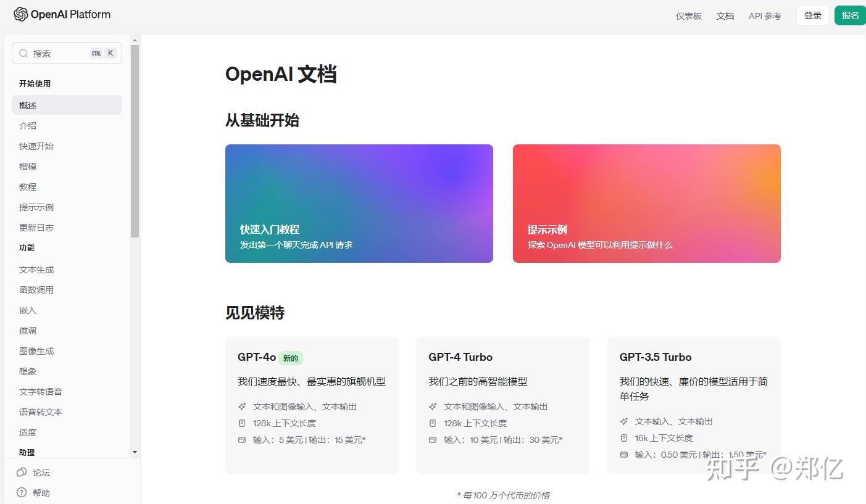866x504 pixels.
Task: Click the sidebar vertical scrollbar thumb
Action: (135, 141)
